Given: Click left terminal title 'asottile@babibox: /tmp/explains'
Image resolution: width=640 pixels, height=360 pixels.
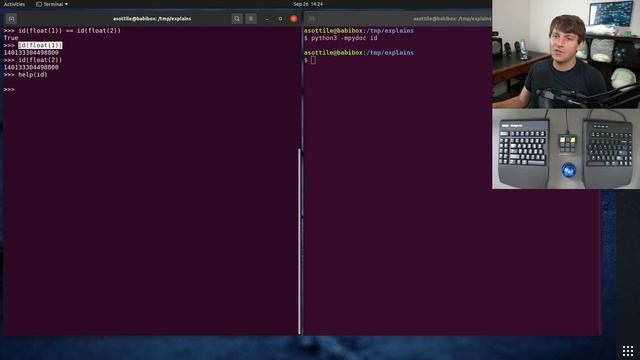Looking at the screenshot, I should coord(152,19).
